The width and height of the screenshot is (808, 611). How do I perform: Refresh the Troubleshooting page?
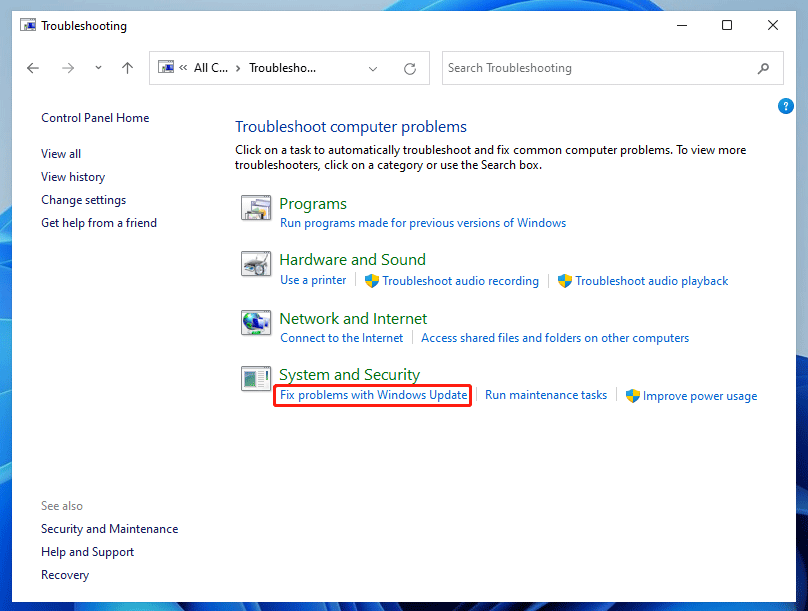coord(410,69)
